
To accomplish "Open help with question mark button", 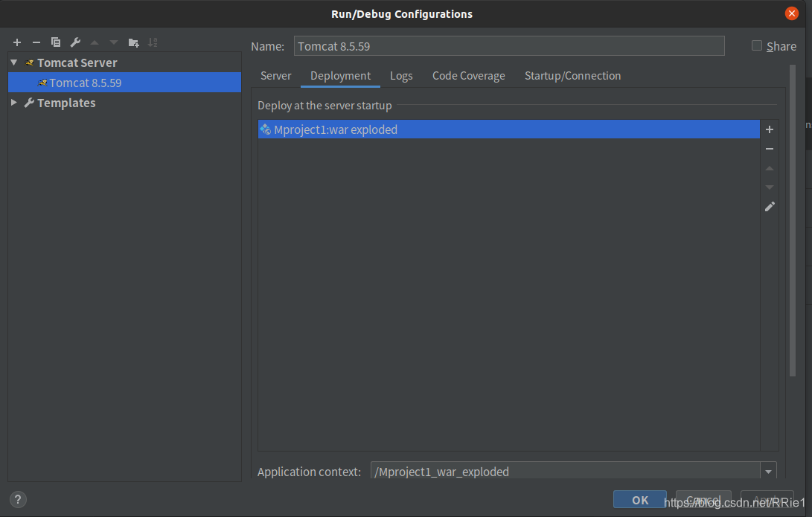I will (x=18, y=499).
